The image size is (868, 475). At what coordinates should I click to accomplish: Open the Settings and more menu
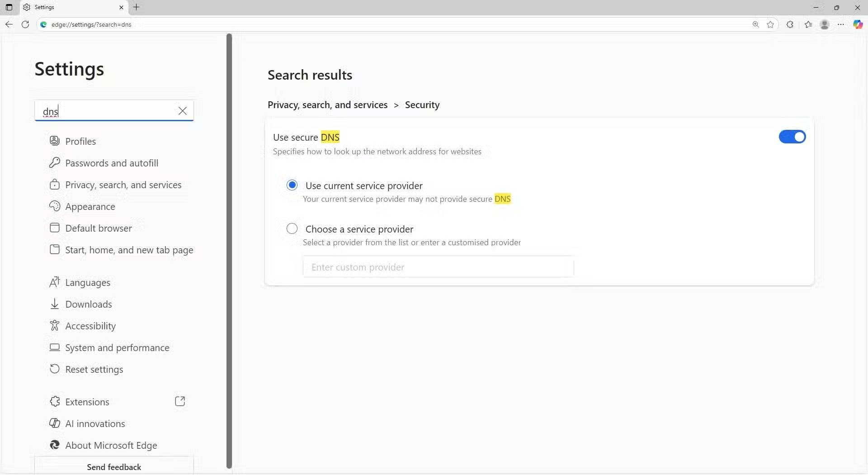click(x=841, y=24)
